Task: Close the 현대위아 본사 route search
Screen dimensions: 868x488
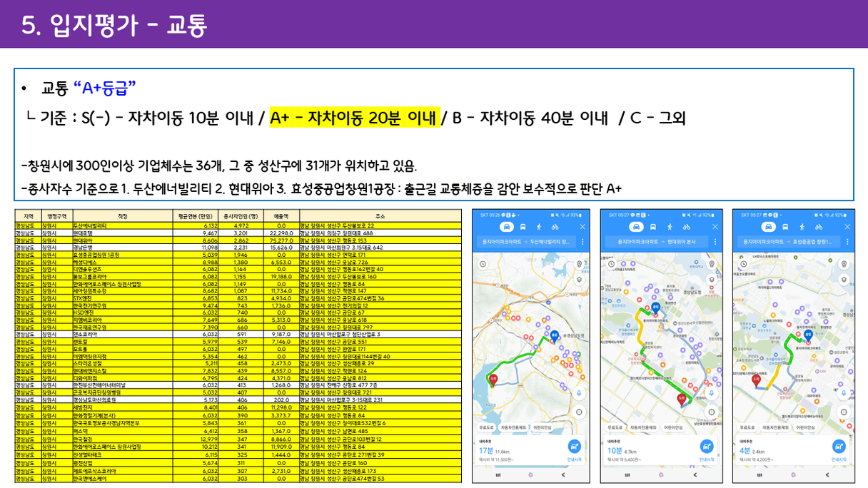Action: (x=715, y=227)
